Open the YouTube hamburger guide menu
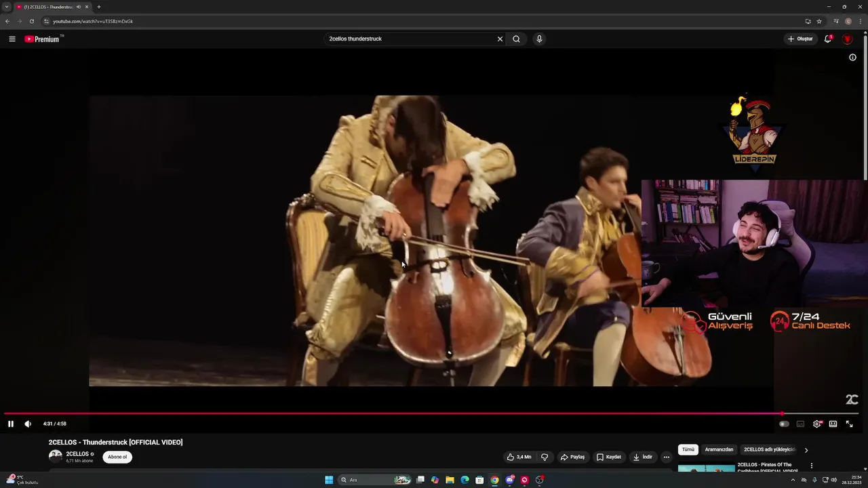868x488 pixels. tap(12, 39)
